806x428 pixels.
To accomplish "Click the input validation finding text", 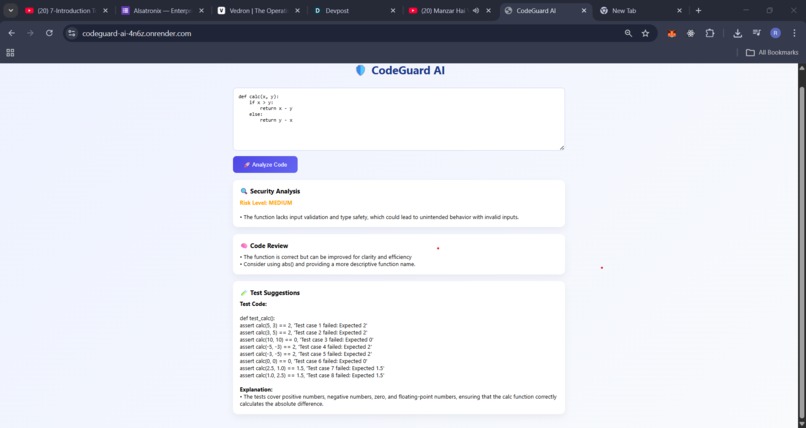I will [379, 217].
